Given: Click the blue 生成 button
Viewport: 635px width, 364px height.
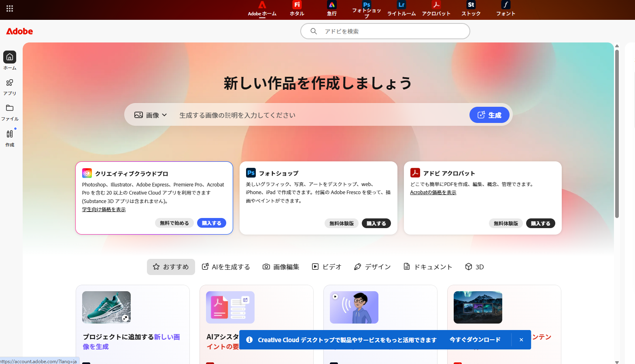Looking at the screenshot, I should 489,115.
